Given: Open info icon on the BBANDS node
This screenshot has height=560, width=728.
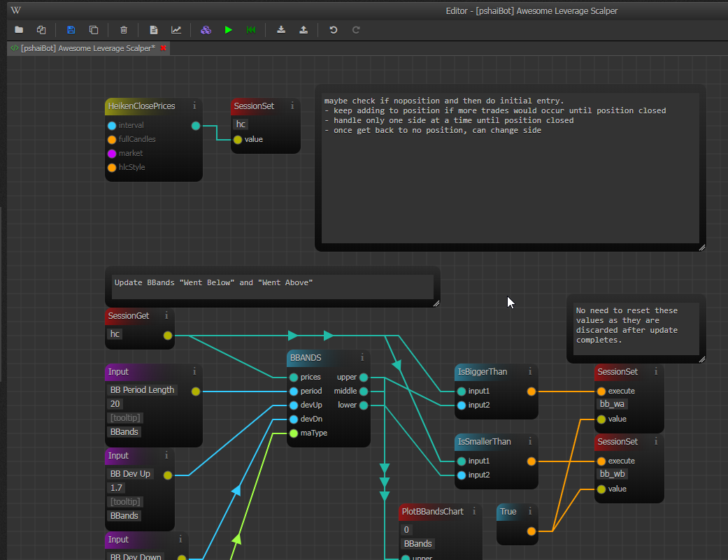Looking at the screenshot, I should [x=362, y=357].
